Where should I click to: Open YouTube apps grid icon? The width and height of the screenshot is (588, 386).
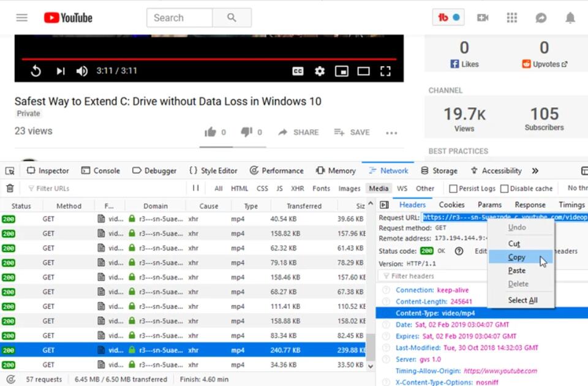[x=512, y=18]
